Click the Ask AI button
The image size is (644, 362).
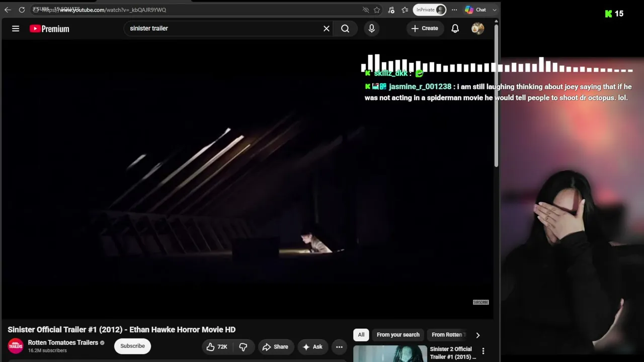312,346
